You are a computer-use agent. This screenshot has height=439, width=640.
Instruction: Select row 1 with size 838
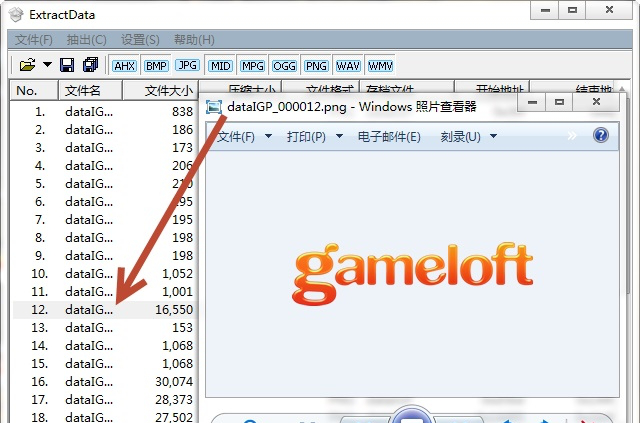point(104,111)
